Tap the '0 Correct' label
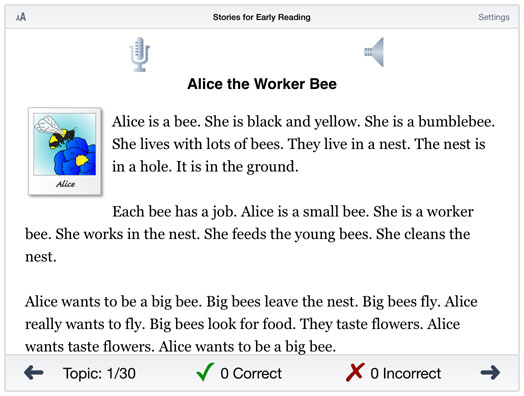The width and height of the screenshot is (524, 396). [x=251, y=373]
